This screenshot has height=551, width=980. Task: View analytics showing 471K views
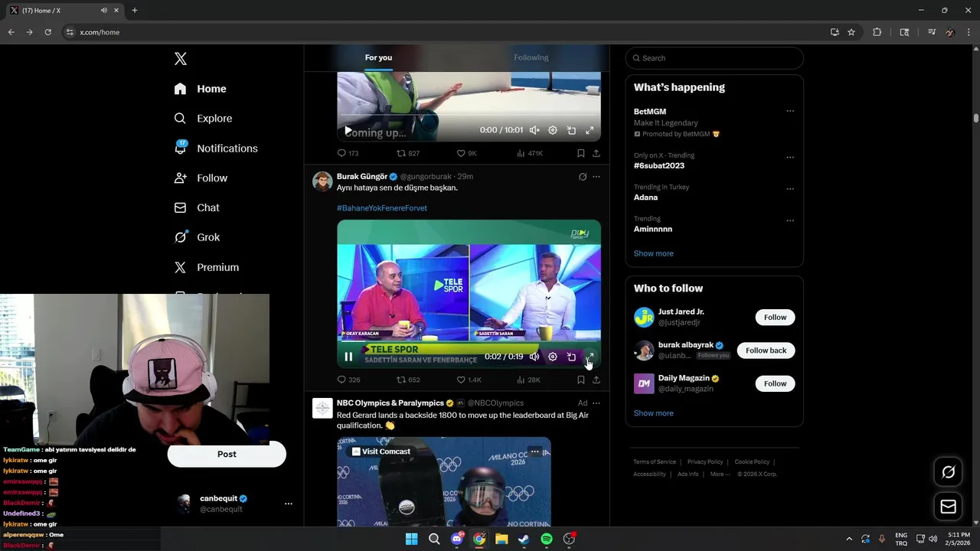click(x=530, y=153)
